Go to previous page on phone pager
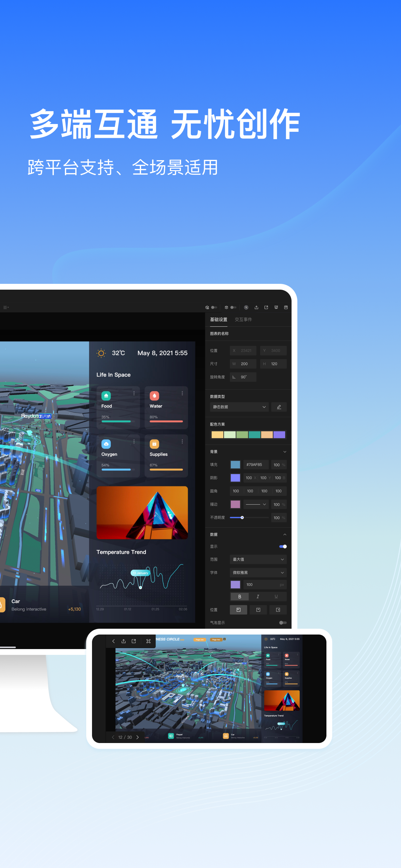This screenshot has width=401, height=868. pos(113,737)
